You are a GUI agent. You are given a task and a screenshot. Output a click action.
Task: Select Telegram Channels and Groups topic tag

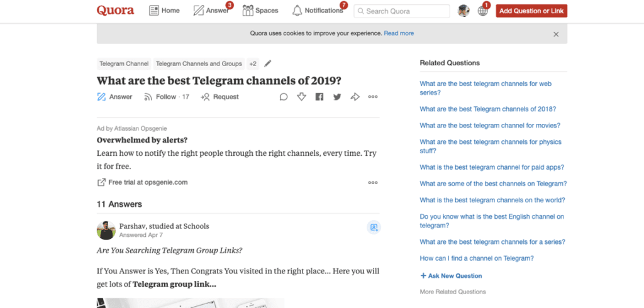(x=199, y=63)
